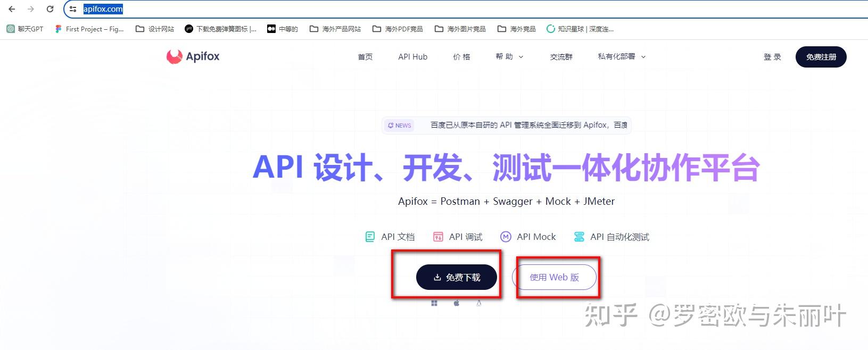
Task: Go forward with the browser forward arrow
Action: [x=31, y=9]
